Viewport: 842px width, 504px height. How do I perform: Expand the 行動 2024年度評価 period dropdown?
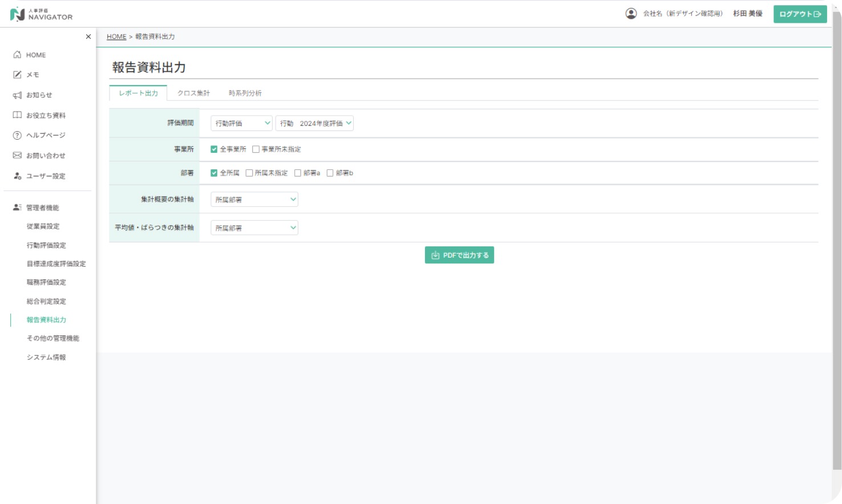314,123
